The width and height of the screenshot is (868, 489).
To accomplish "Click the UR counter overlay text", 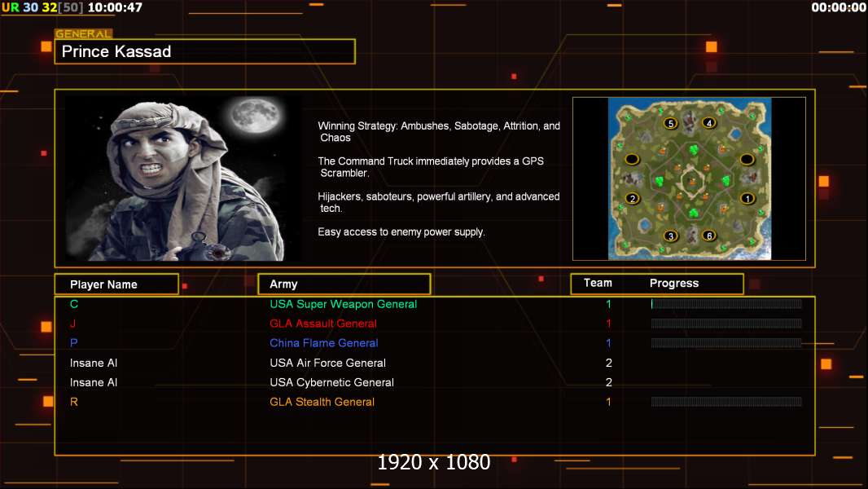I will pos(11,7).
